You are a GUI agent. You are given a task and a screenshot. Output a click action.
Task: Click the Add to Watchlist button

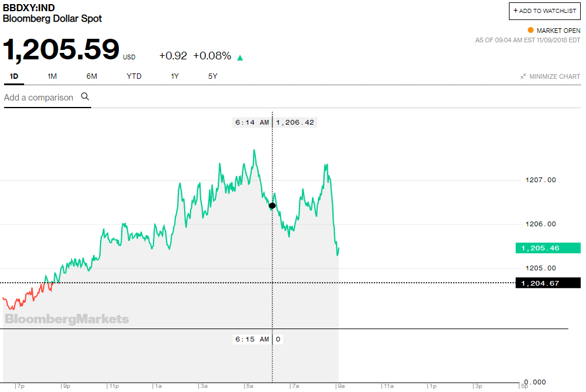pyautogui.click(x=544, y=11)
